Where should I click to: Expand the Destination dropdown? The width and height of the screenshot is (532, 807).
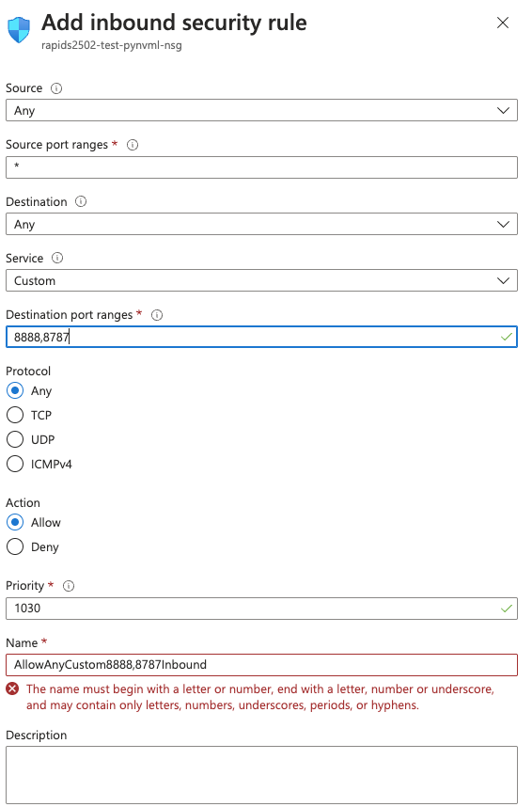261,225
